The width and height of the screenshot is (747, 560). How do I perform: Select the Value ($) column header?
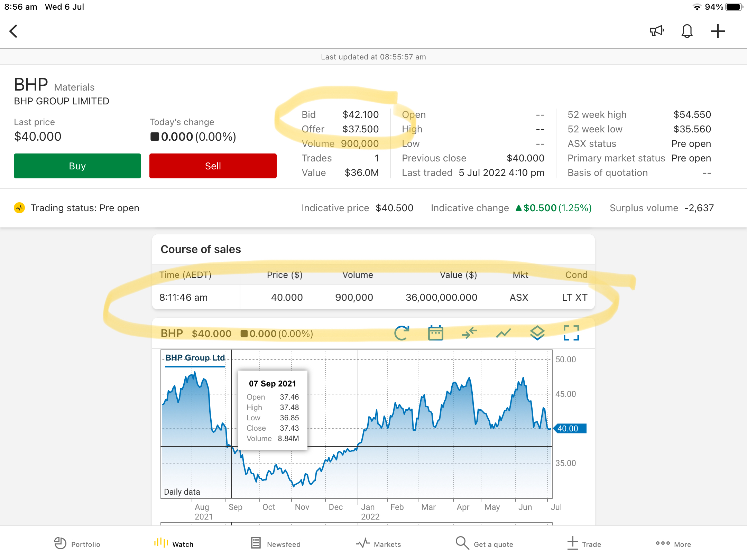(x=458, y=275)
